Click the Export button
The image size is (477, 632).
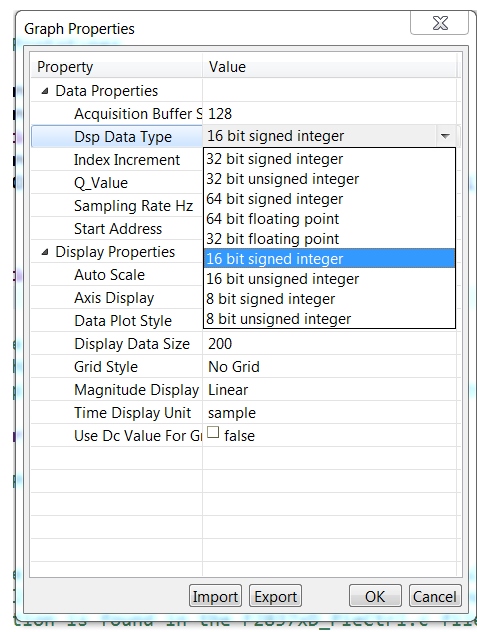(275, 596)
